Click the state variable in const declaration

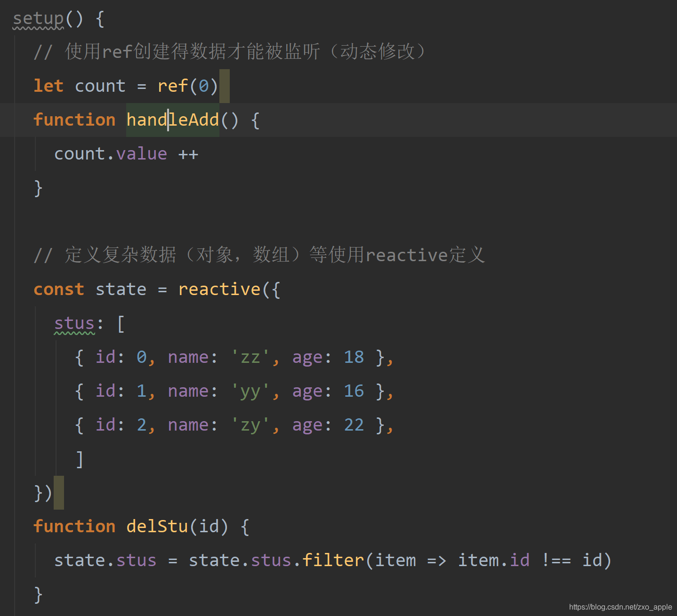(121, 289)
